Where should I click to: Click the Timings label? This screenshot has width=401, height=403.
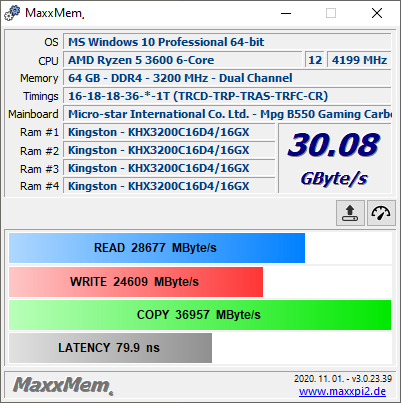click(41, 96)
